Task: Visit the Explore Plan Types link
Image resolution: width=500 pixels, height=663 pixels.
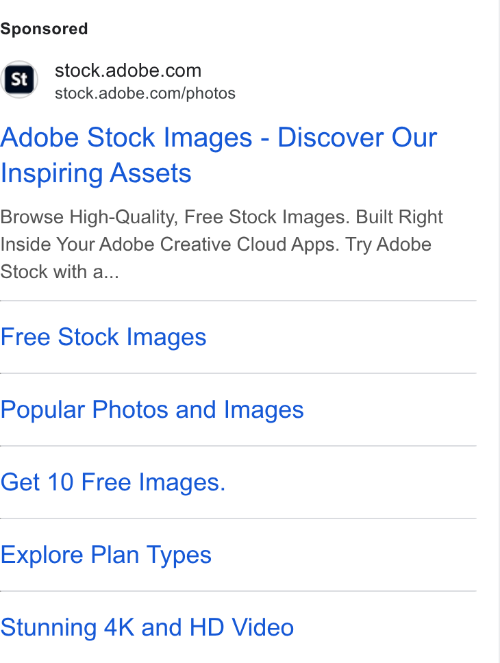Action: click(106, 555)
